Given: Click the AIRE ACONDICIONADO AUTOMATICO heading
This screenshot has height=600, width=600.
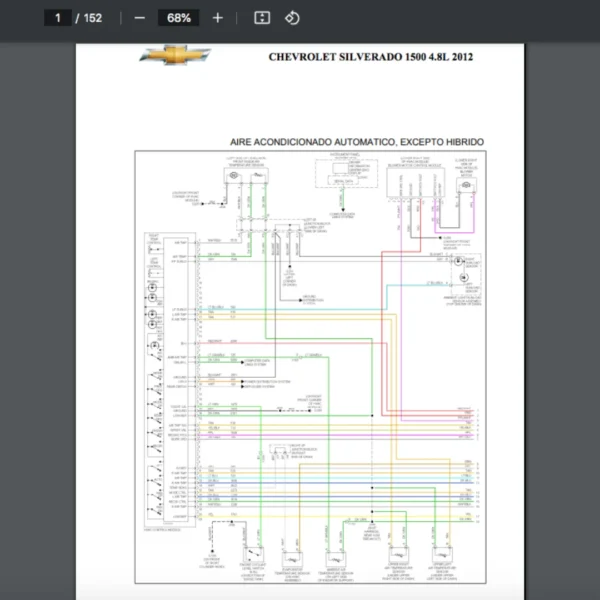Looking at the screenshot, I should coord(357,142).
